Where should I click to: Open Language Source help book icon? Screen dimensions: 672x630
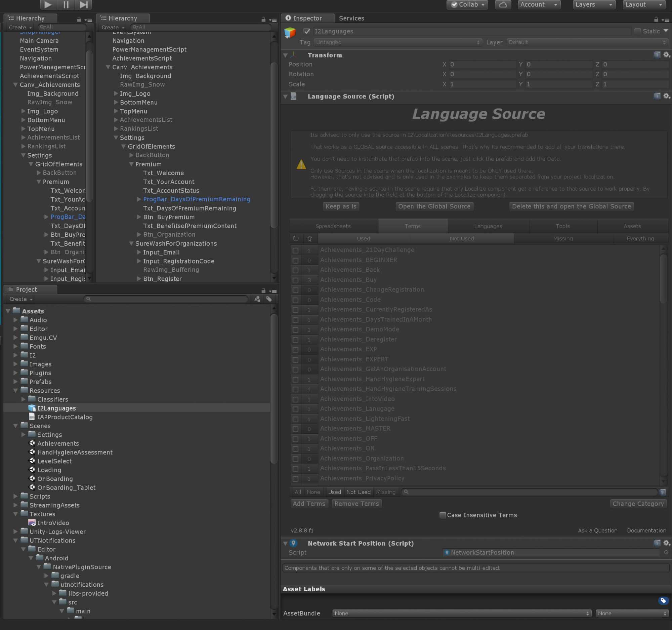(x=657, y=96)
